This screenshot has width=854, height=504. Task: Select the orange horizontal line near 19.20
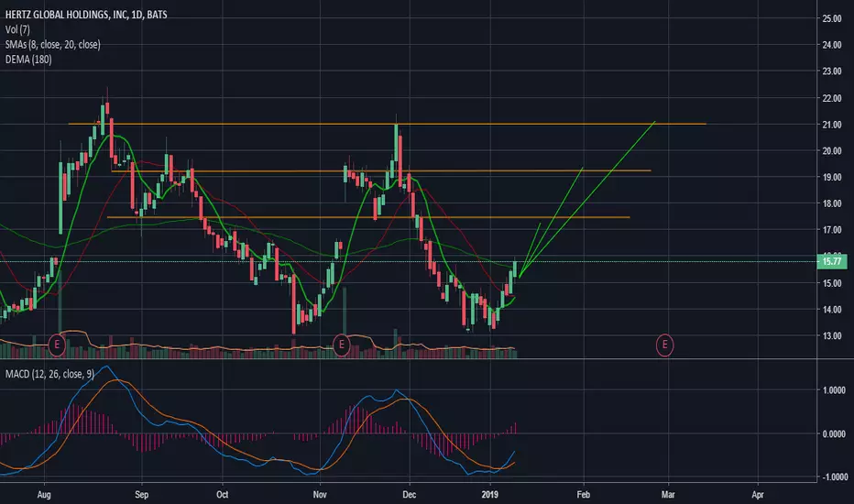(x=380, y=171)
